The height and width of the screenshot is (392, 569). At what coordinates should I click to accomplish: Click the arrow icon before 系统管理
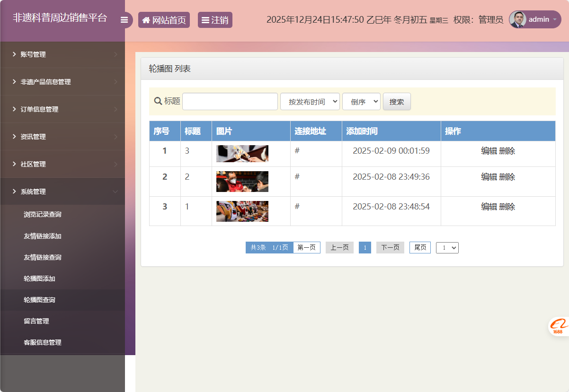click(14, 192)
